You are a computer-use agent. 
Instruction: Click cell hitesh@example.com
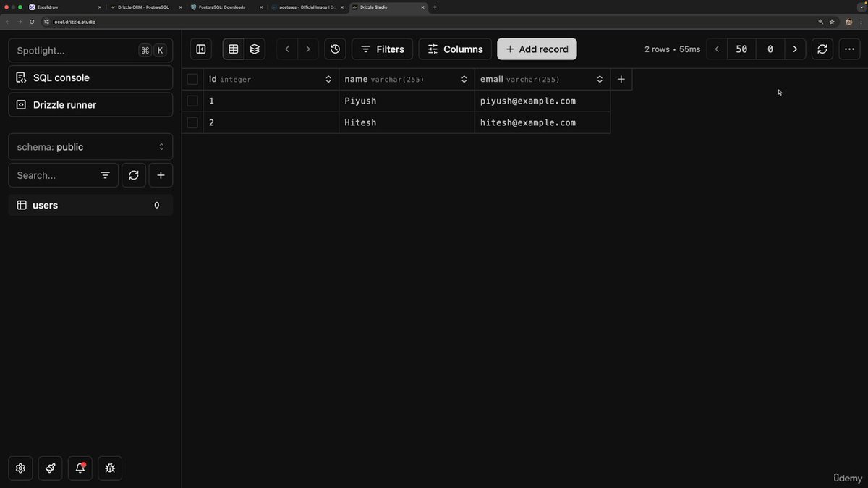pos(542,122)
